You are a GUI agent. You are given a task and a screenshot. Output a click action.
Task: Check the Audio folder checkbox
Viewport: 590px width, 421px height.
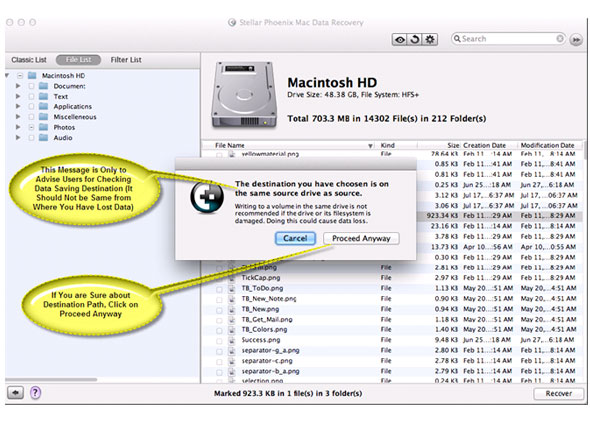pyautogui.click(x=31, y=138)
